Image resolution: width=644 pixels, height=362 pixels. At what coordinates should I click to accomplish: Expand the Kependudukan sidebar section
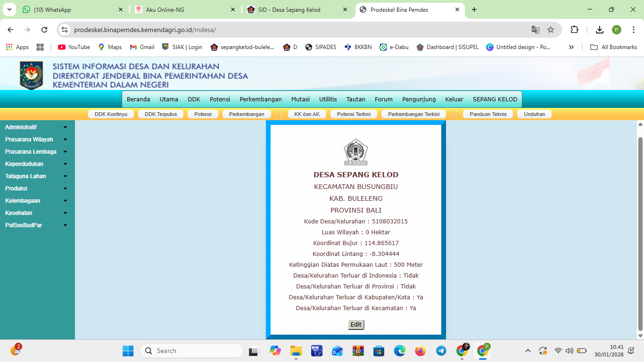36,164
